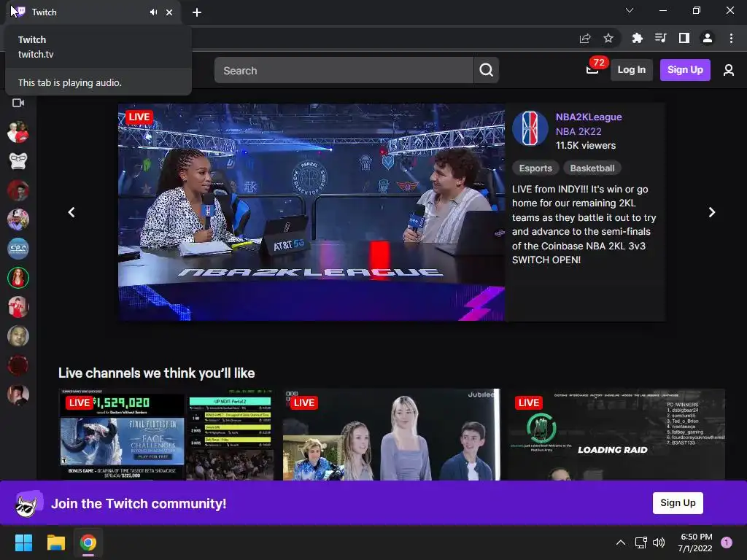Show next featured stream with right arrow
This screenshot has width=747, height=560.
712,212
